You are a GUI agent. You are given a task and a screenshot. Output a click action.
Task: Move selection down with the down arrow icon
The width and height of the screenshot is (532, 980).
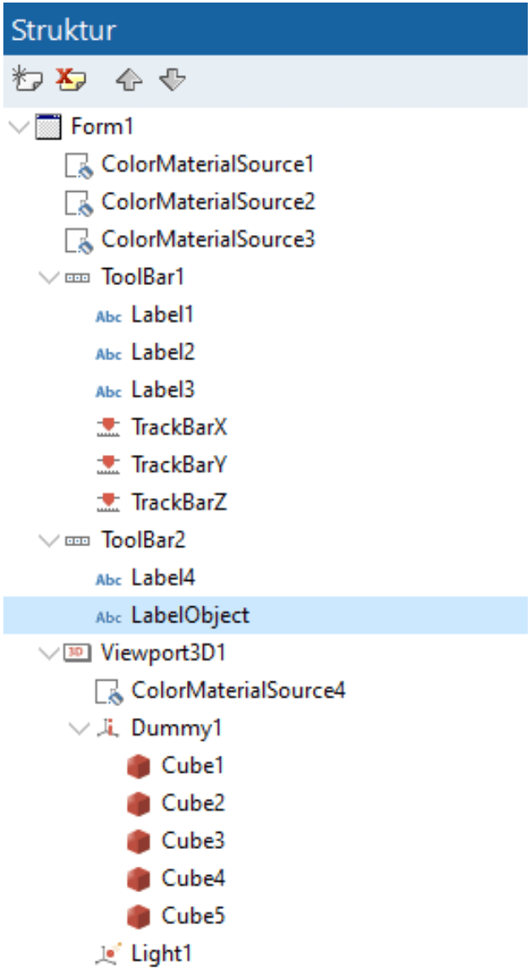pyautogui.click(x=173, y=80)
